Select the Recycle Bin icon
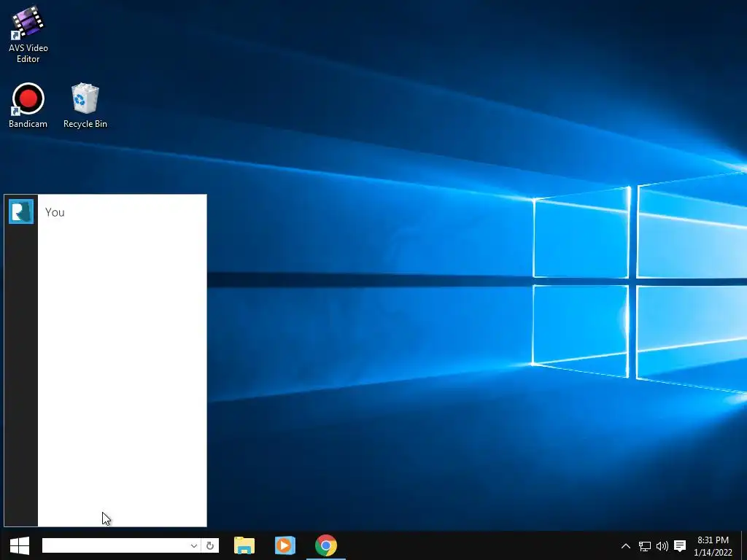The image size is (747, 560). point(85,106)
